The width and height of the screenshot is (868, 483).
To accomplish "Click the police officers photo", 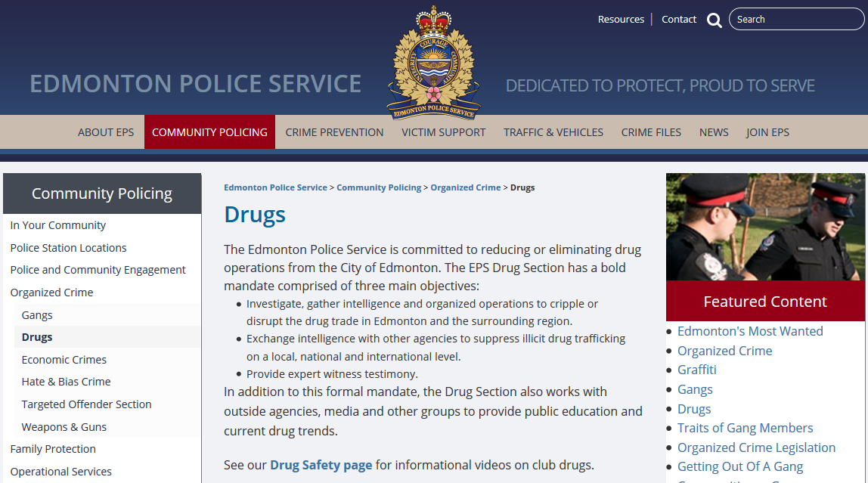I will coord(765,227).
